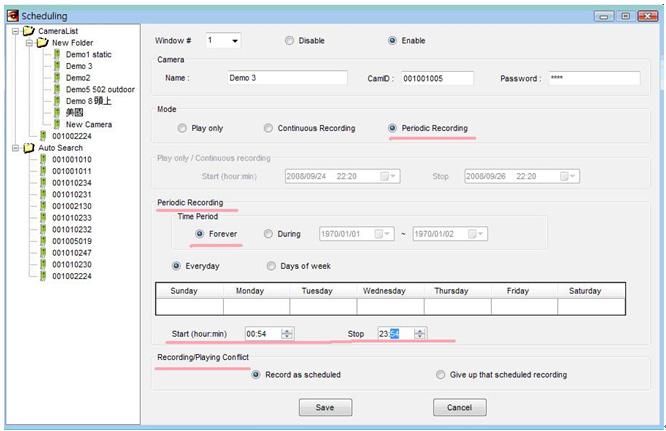Click the Cancel button
This screenshot has height=431, width=666.
pyautogui.click(x=459, y=407)
